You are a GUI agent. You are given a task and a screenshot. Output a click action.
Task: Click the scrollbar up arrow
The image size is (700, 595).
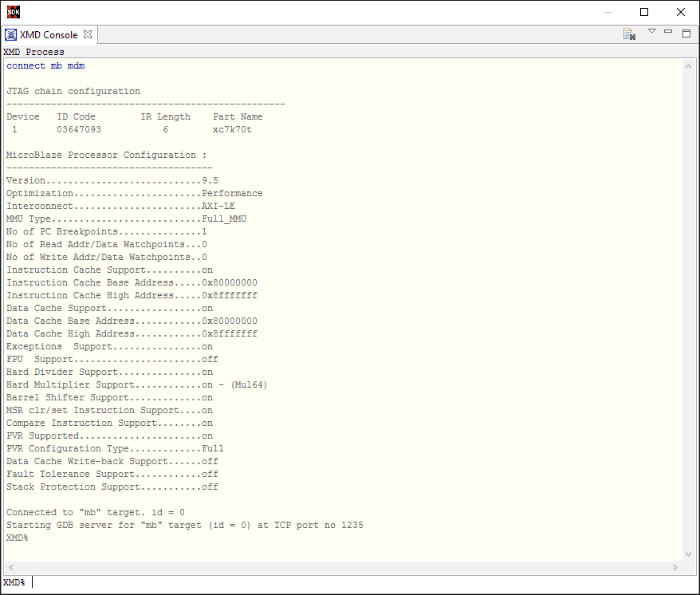(x=689, y=65)
